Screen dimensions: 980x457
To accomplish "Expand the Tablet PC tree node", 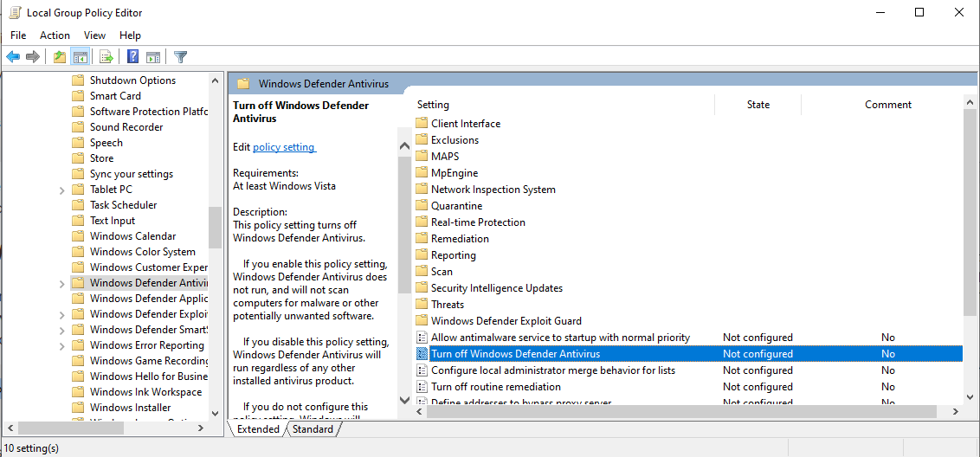I will [61, 190].
